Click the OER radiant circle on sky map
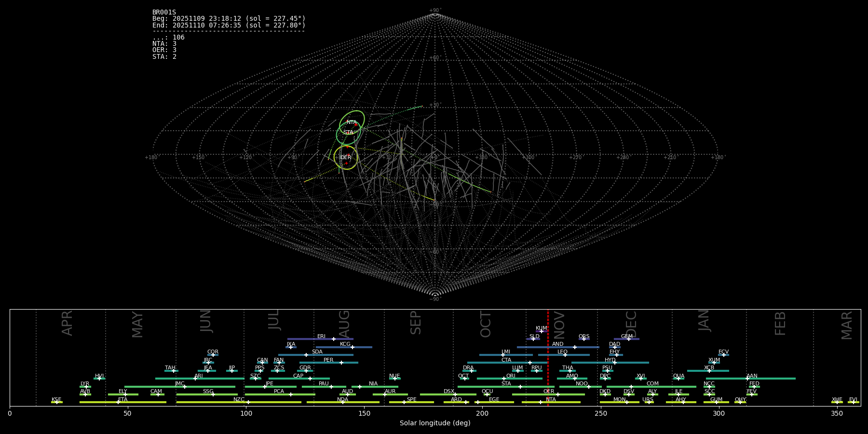The image size is (868, 434). [346, 158]
